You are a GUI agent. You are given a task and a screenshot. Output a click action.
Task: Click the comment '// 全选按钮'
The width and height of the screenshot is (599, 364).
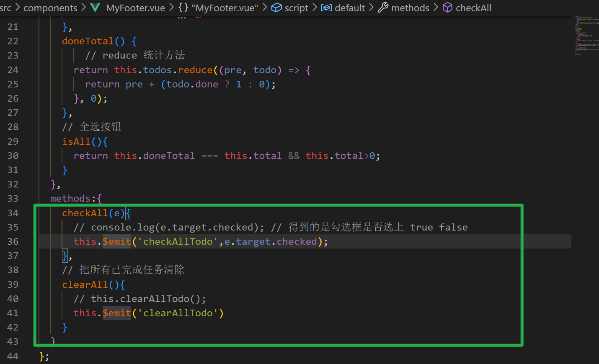coord(91,127)
